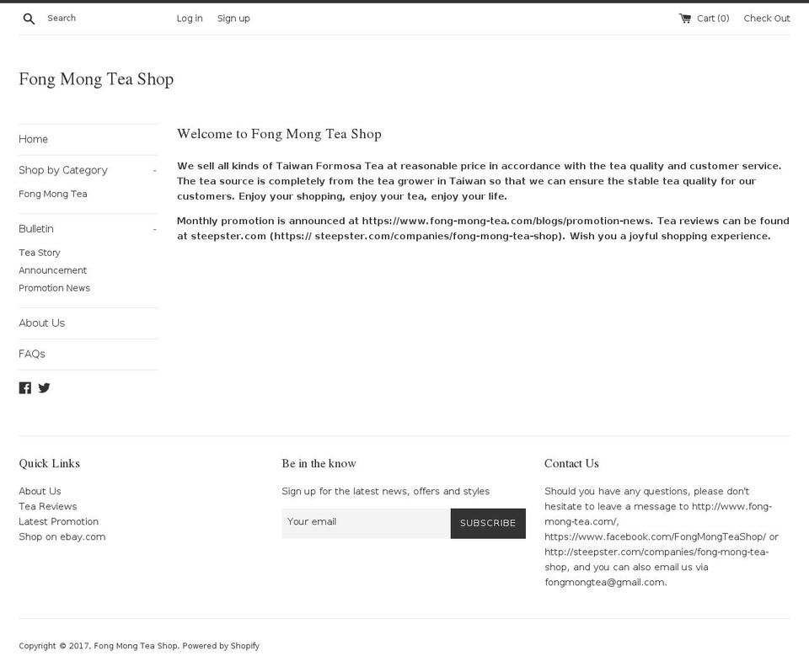Open the Fong Mong Tea category
Viewport: 809px width, 672px height.
click(x=53, y=194)
